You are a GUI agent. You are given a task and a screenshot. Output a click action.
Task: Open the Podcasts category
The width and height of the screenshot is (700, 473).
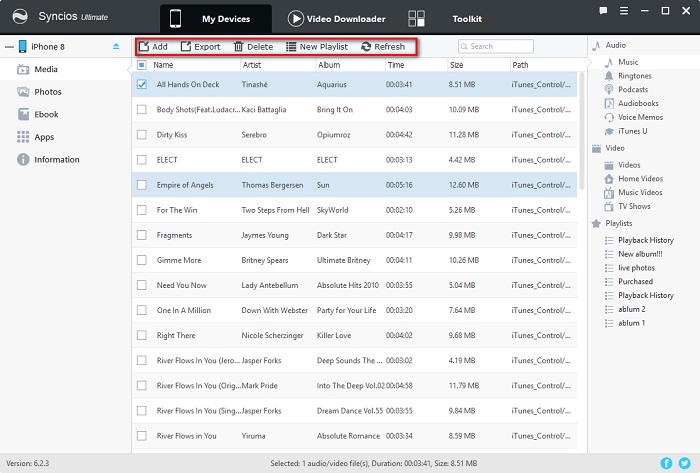pyautogui.click(x=633, y=90)
